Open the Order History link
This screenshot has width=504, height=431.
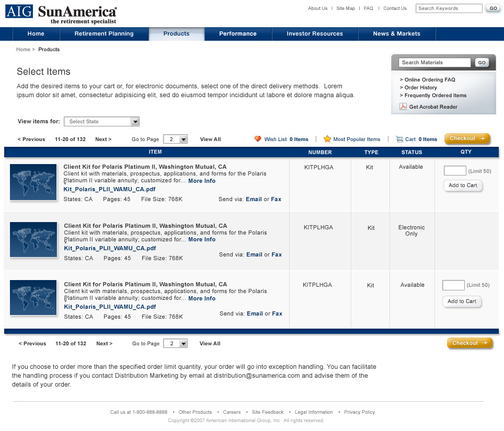pyautogui.click(x=421, y=88)
